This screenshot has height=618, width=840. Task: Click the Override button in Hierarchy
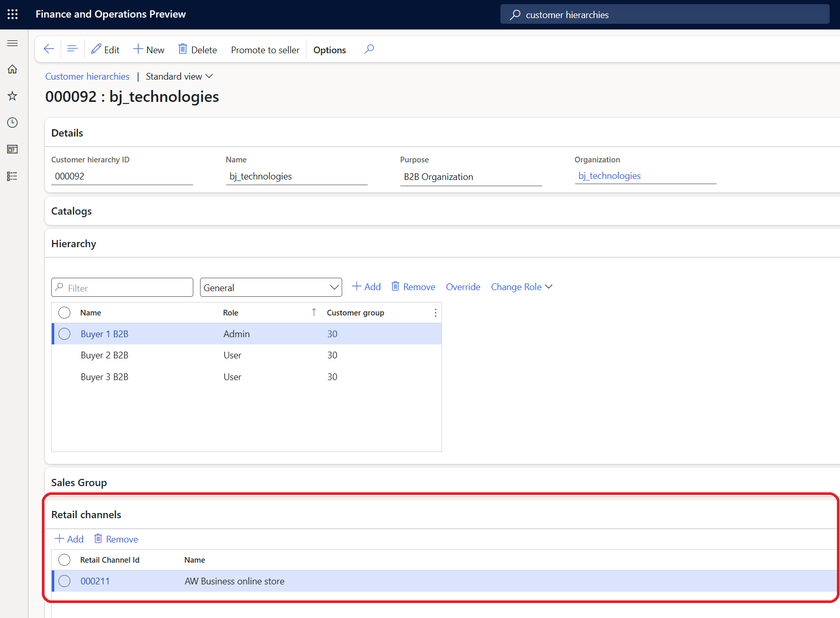tap(463, 287)
